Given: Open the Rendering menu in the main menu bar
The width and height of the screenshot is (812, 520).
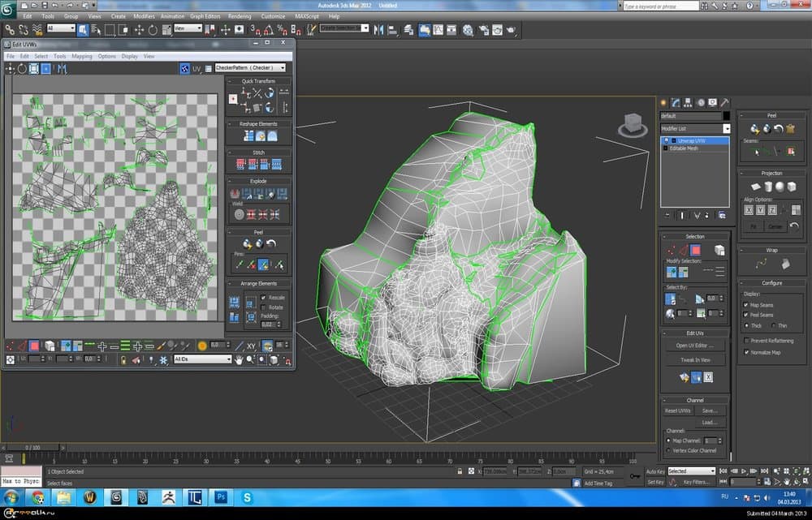Looking at the screenshot, I should 240,16.
